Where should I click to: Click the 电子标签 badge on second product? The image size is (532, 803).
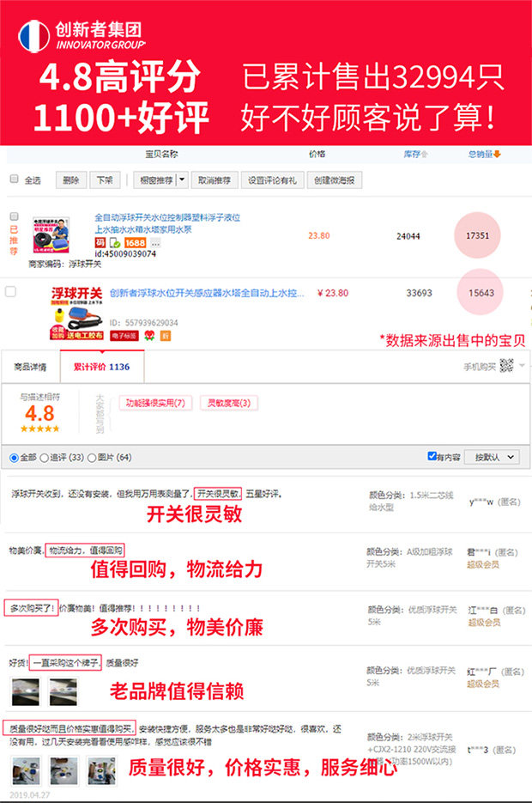[124, 336]
